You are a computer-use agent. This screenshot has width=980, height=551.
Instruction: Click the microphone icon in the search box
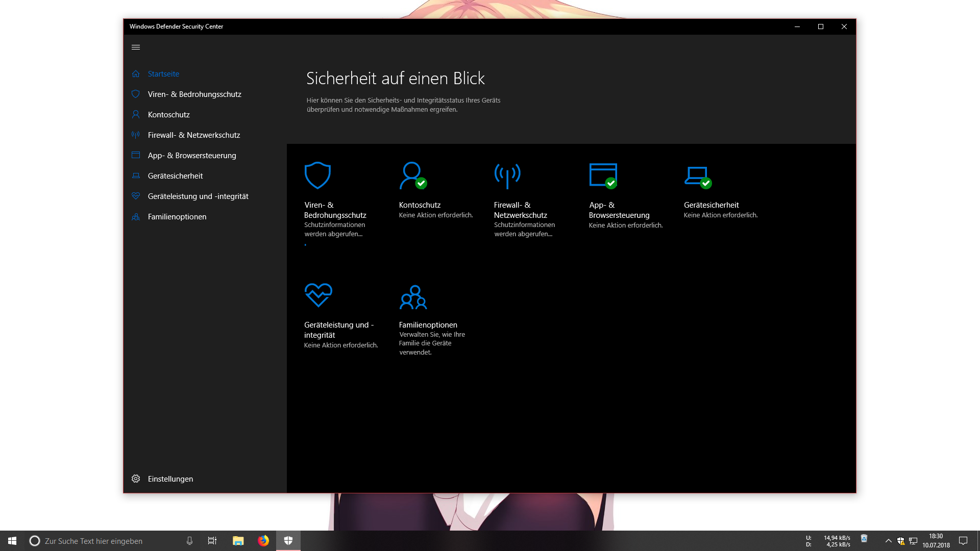[x=189, y=541]
